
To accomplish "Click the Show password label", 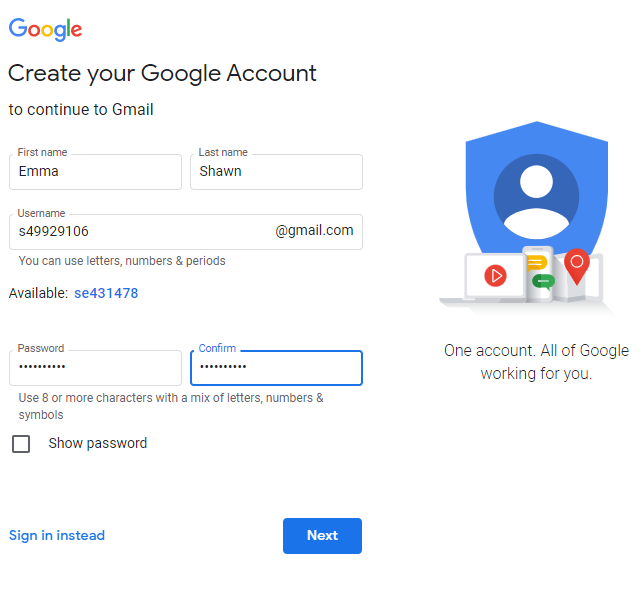I will 98,443.
